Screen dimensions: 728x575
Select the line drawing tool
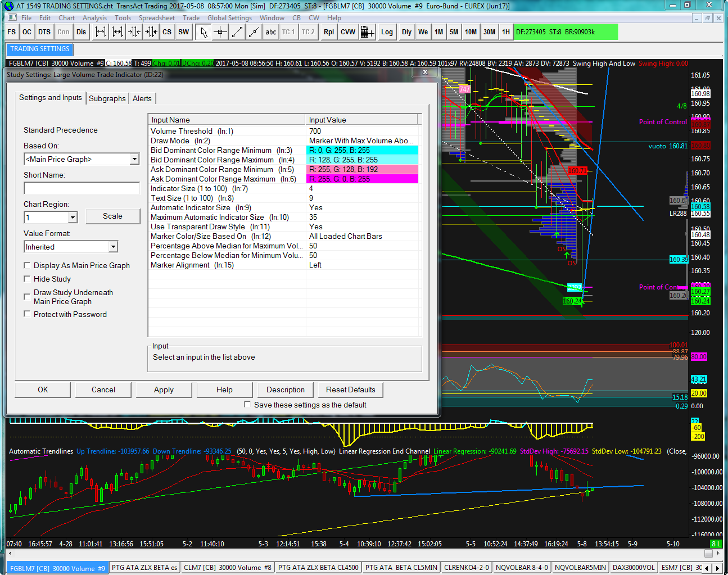[237, 32]
